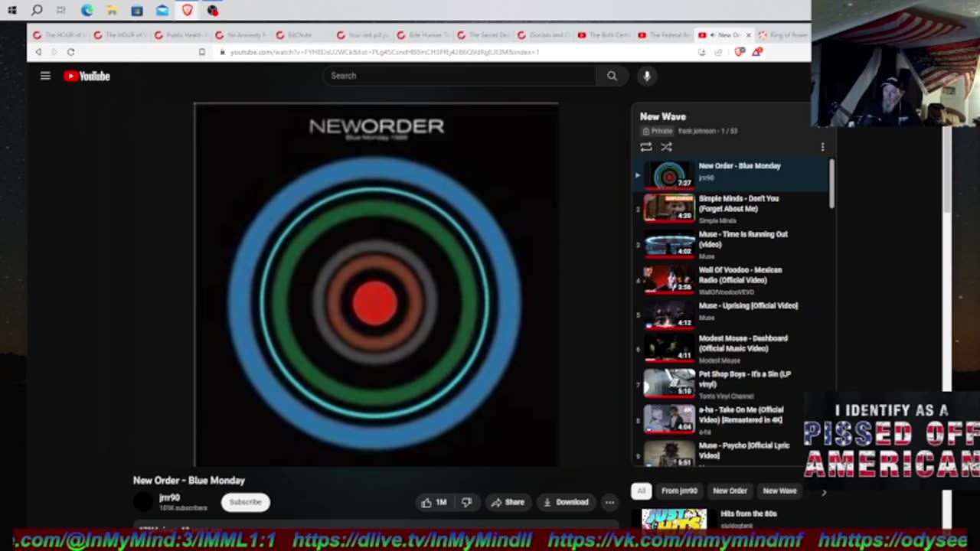This screenshot has width=980, height=551.
Task: Subscribe to the jrrr90 channel
Action: (x=246, y=502)
